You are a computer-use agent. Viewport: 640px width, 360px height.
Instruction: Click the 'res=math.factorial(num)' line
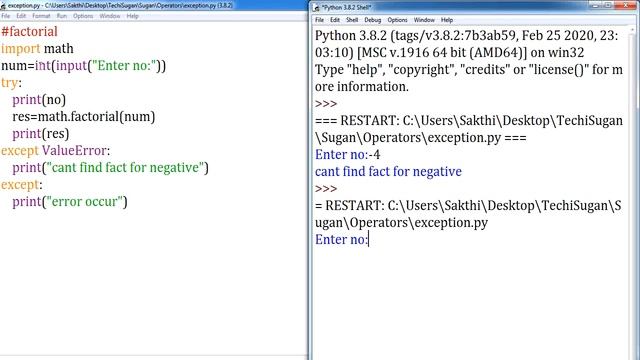84,117
